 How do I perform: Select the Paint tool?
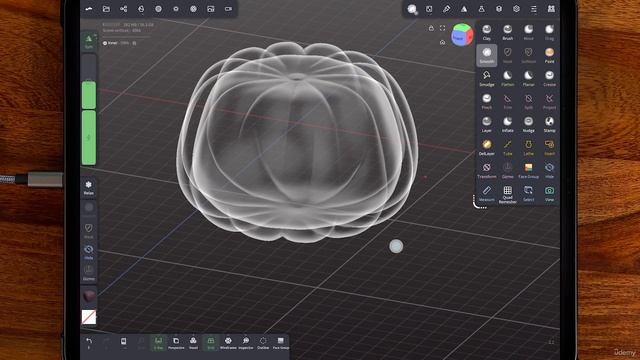549,55
